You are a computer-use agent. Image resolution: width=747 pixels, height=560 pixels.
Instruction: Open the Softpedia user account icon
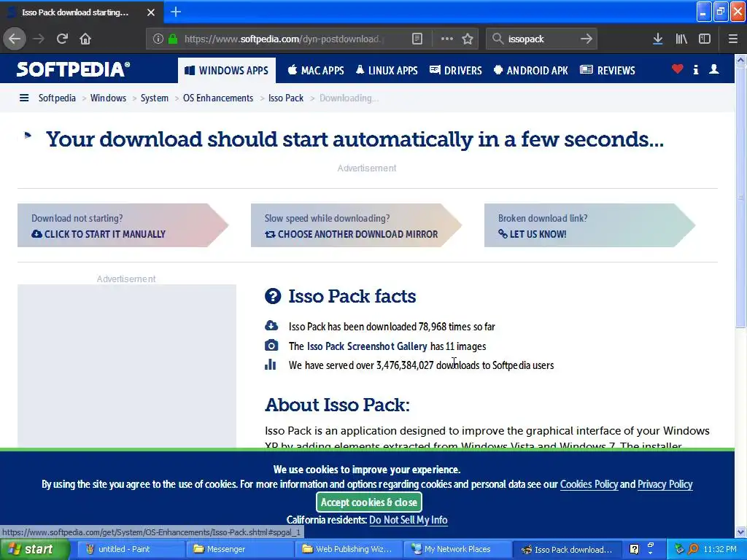point(713,69)
